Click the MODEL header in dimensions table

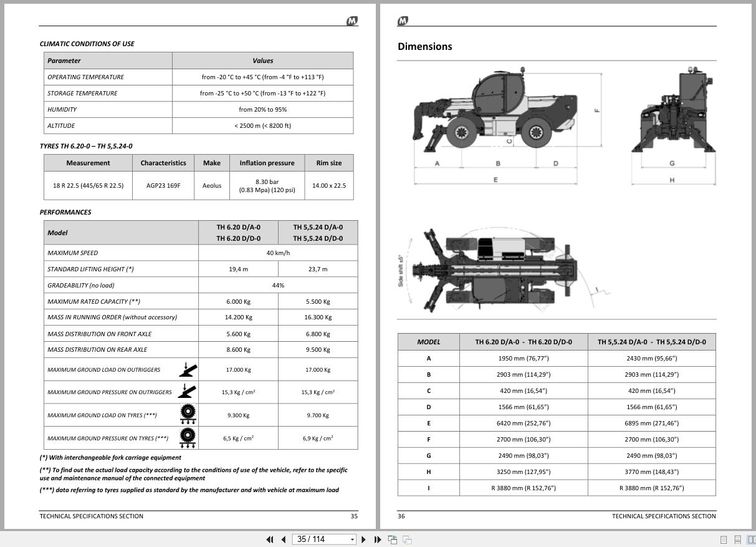point(428,342)
